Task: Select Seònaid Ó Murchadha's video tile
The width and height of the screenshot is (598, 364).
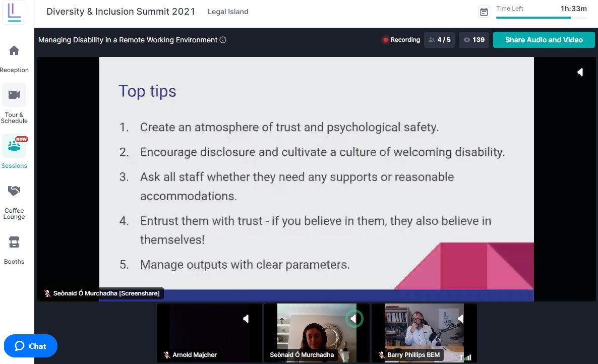Action: tap(317, 333)
